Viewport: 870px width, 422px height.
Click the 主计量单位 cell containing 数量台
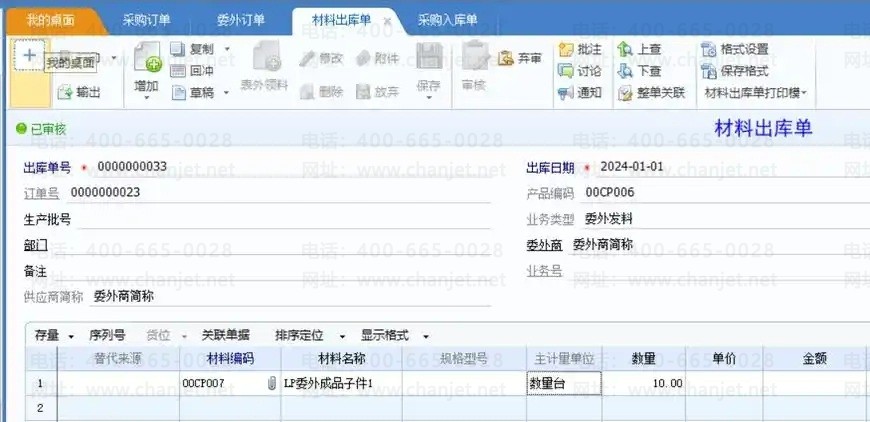coord(563,383)
